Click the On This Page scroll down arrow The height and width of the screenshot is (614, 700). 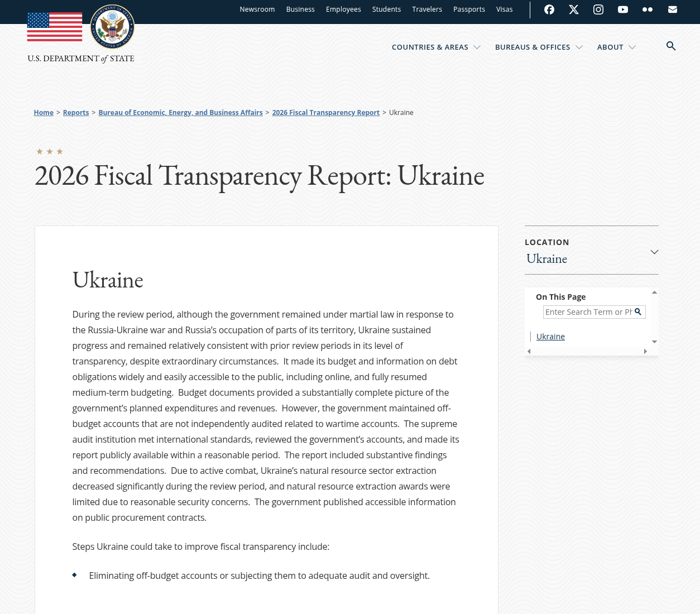[x=654, y=342]
